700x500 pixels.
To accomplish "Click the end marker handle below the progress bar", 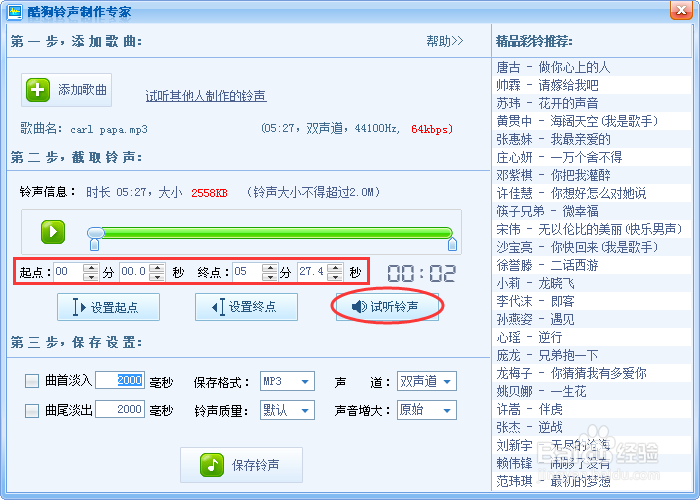I will (x=452, y=244).
